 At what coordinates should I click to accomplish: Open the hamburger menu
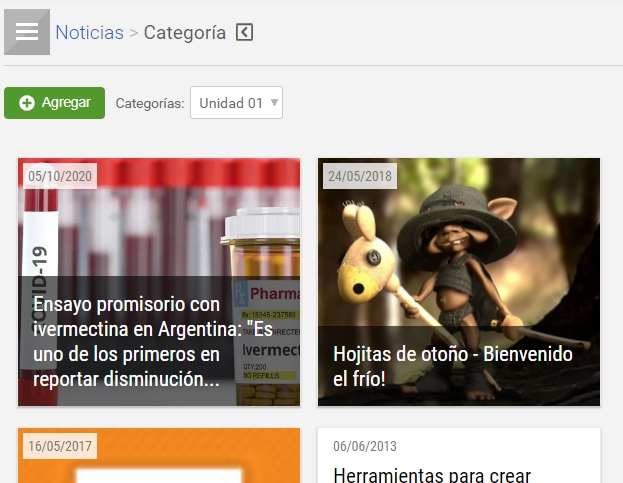[27, 32]
